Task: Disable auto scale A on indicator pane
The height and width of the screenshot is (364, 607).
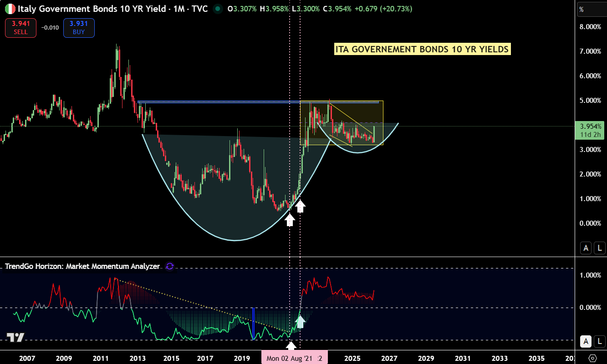Action: click(586, 341)
